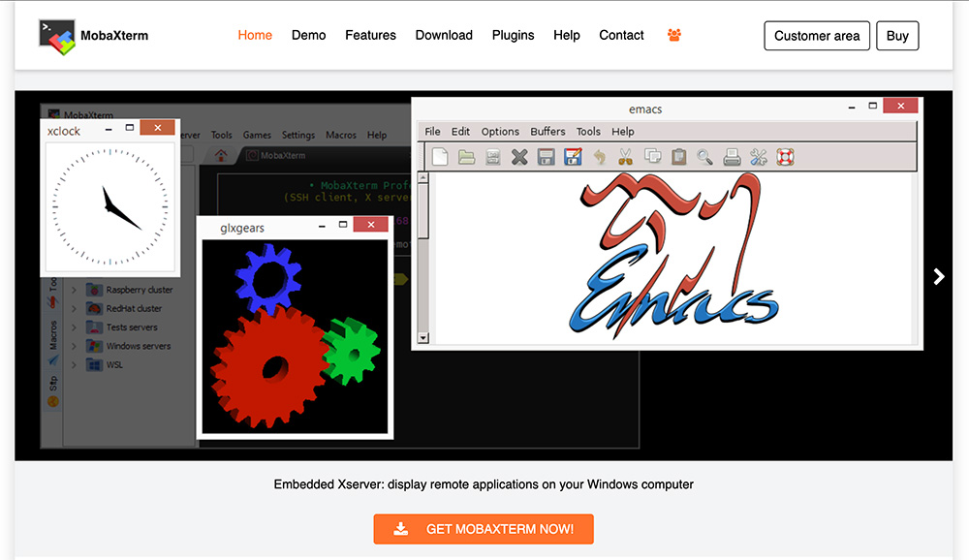Open the Contact navigation link
This screenshot has height=560, width=969.
point(621,35)
